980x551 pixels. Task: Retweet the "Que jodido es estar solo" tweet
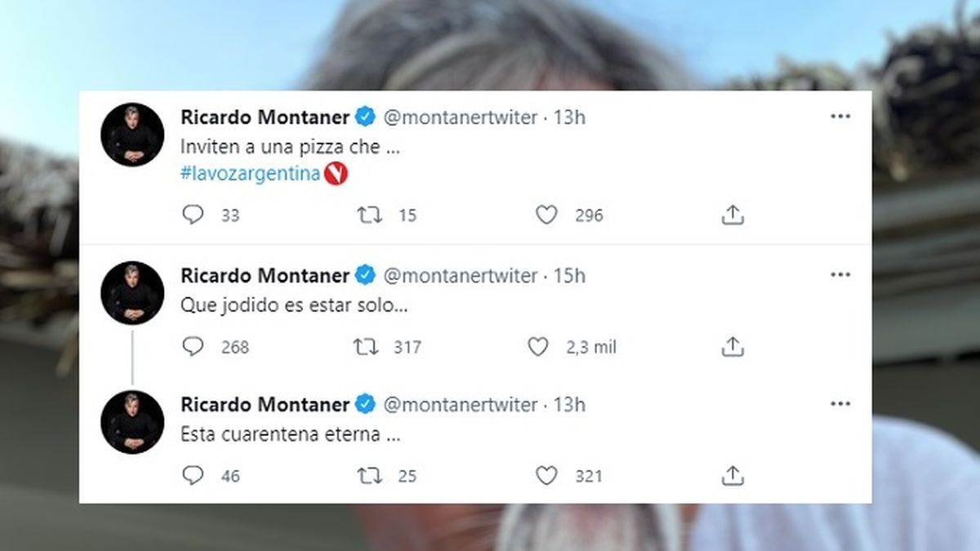[x=364, y=346]
